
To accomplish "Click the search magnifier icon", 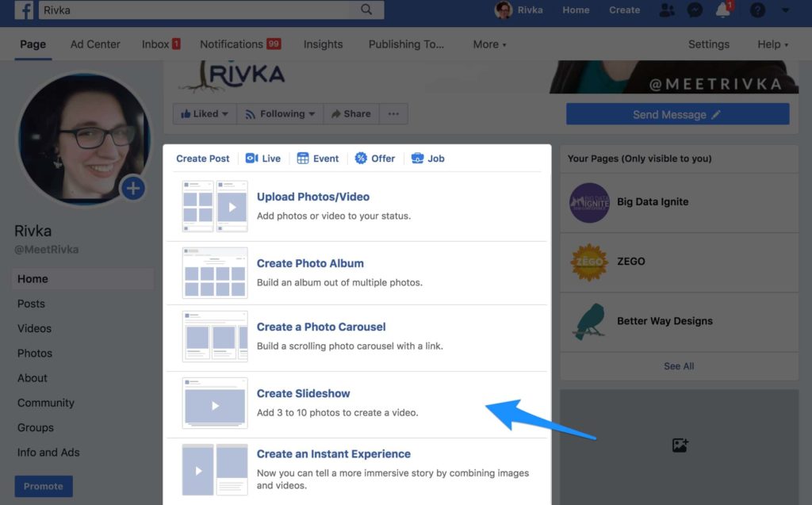I will click(366, 10).
